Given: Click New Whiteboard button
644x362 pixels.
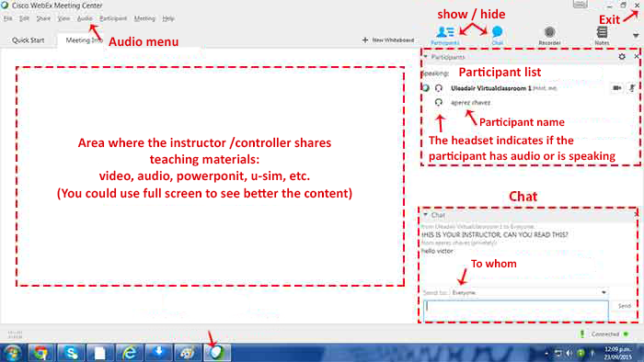Looking at the screenshot, I should coord(388,40).
